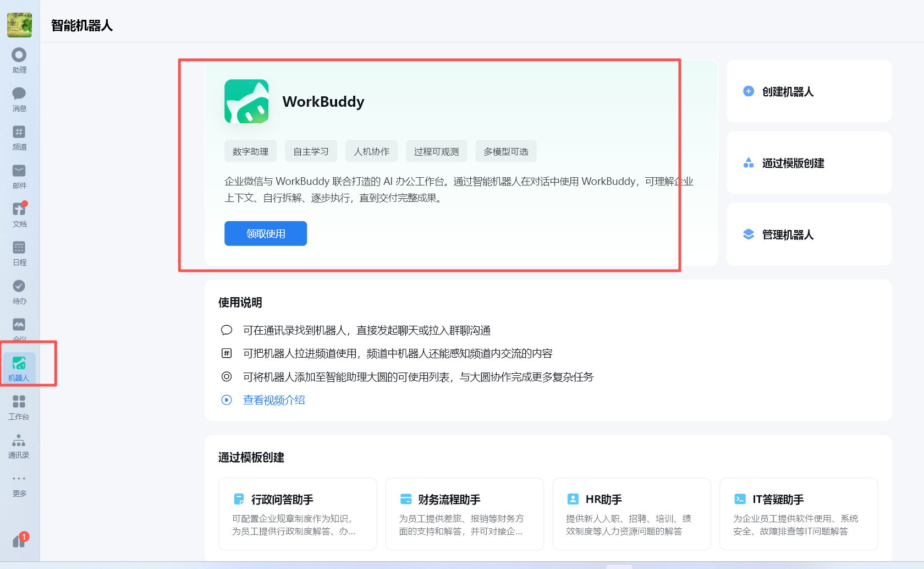Viewport: 924px width, 569px height.
Task: Select HR助手 template card
Action: coord(631,514)
